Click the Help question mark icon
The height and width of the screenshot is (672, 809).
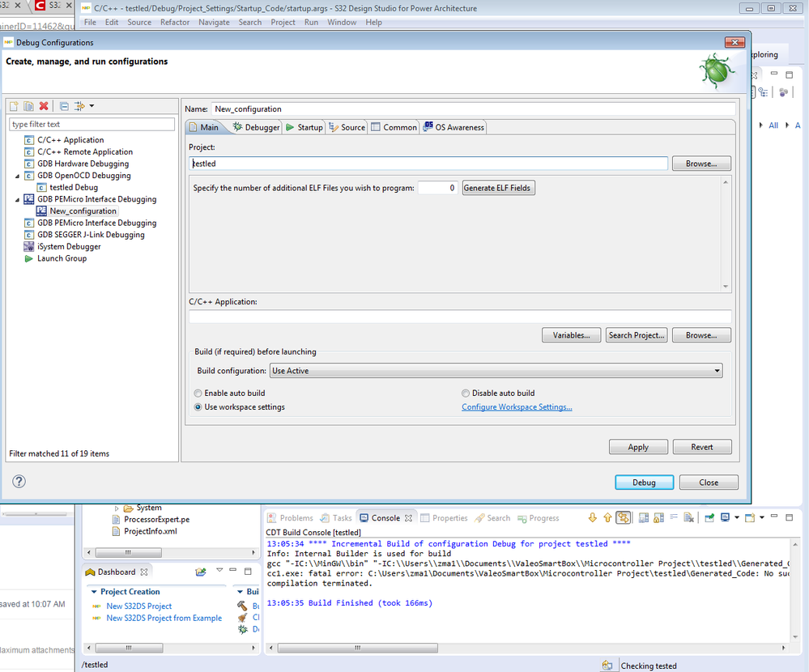point(19,481)
